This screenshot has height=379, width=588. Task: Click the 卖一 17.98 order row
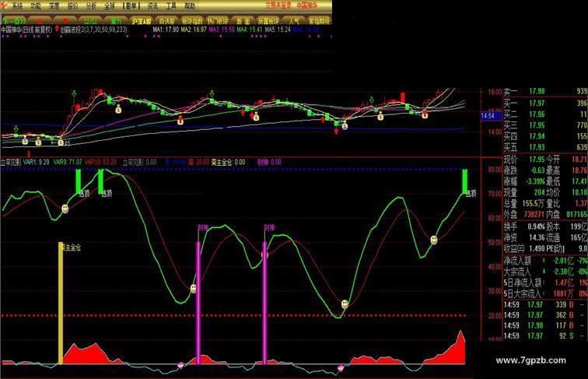coord(545,91)
